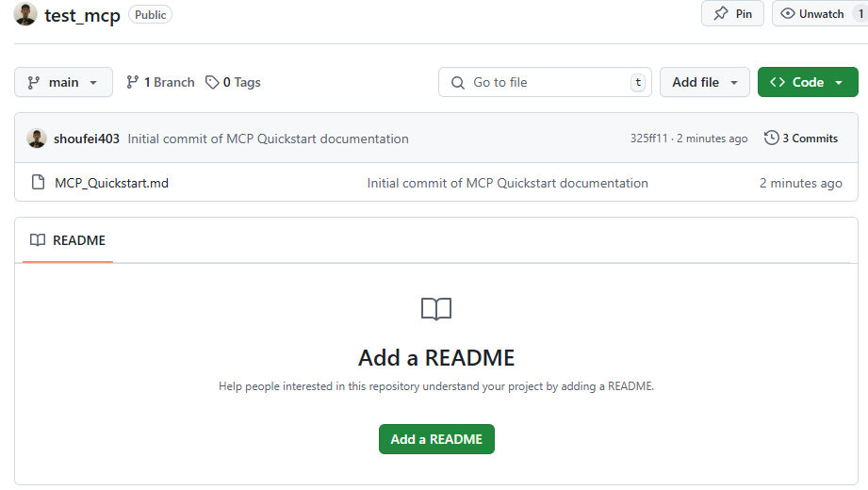Click the clock history icon beside 3 Commits
Viewport: 868px width, 490px height.
pyautogui.click(x=771, y=138)
